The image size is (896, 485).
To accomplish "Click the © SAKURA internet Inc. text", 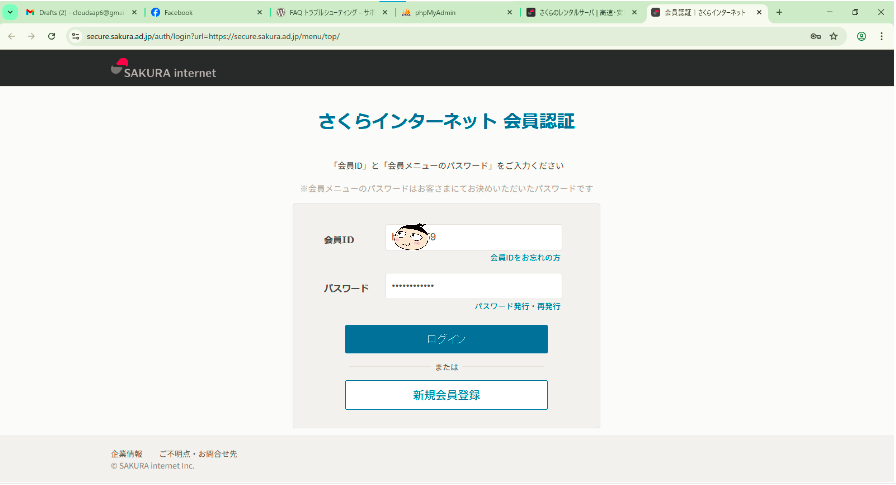I will coord(153,466).
